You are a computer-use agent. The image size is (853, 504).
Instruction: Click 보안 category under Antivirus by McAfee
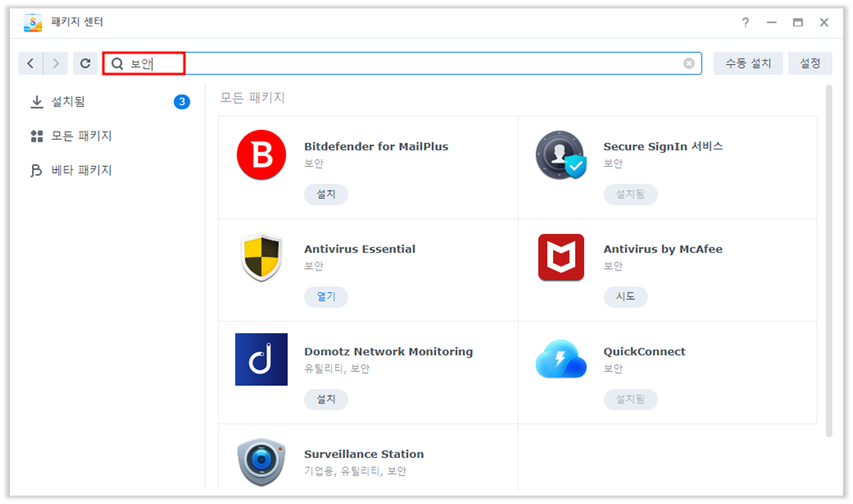[x=613, y=266]
